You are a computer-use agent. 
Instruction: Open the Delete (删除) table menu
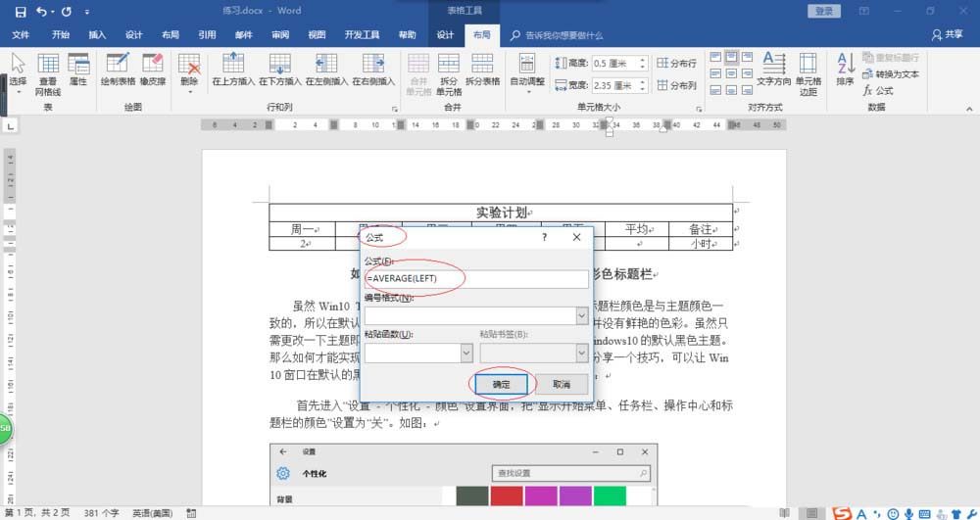click(x=189, y=73)
